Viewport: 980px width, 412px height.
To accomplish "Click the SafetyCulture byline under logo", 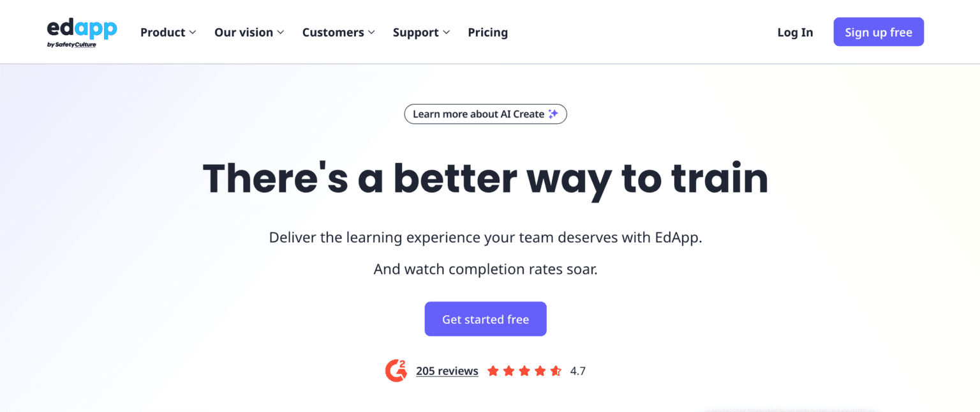I will pyautogui.click(x=71, y=45).
